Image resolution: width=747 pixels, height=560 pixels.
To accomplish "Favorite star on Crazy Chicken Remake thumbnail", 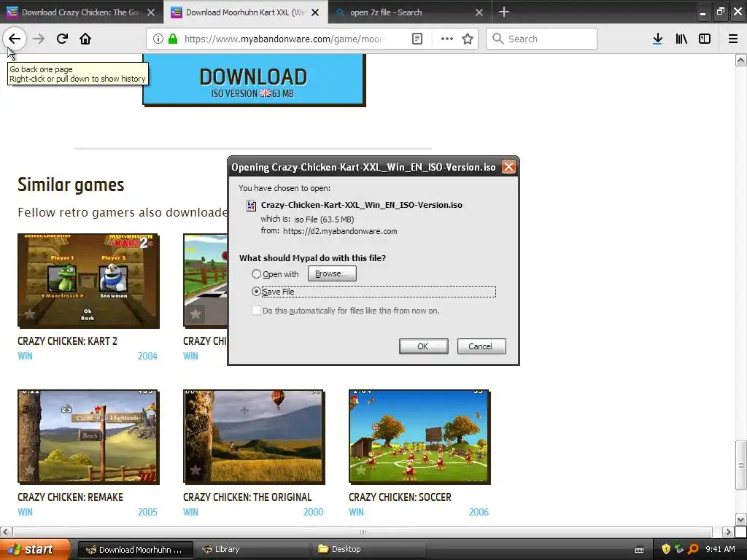I will click(x=29, y=470).
